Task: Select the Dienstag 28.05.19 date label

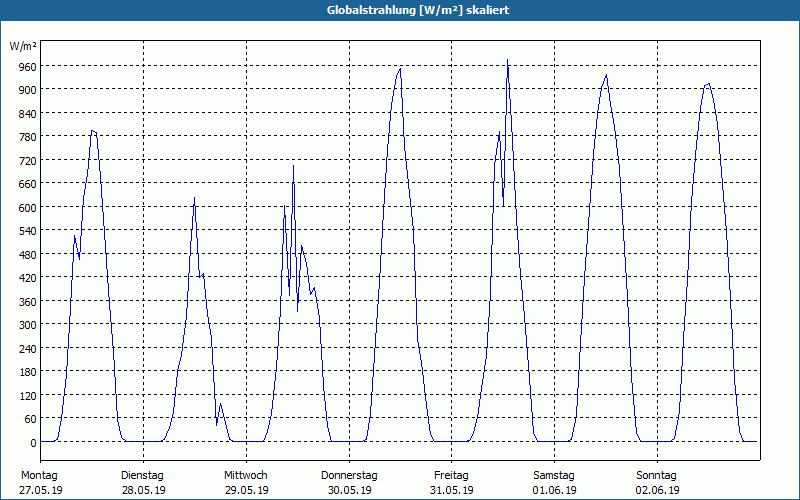Action: pos(143,483)
